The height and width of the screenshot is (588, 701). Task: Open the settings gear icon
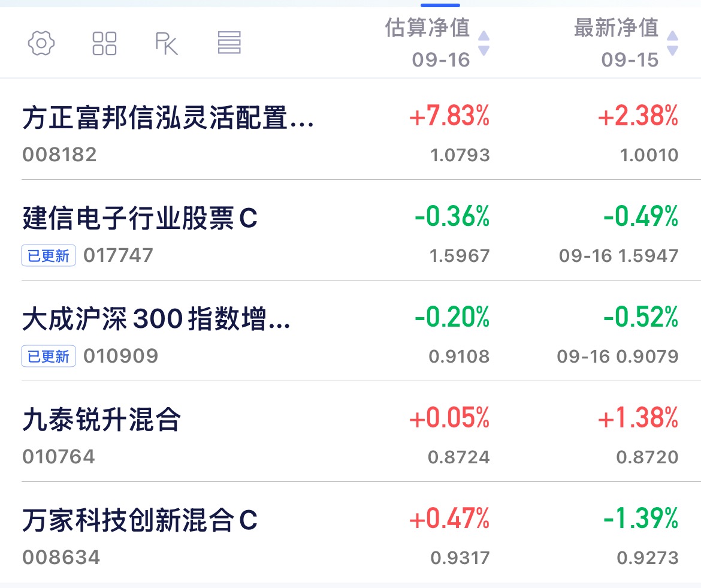click(41, 43)
